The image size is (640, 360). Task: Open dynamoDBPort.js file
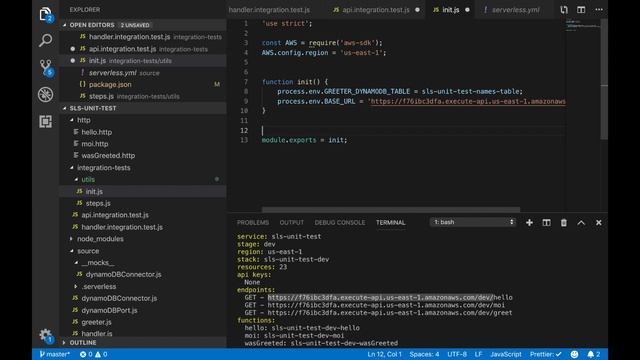(109, 310)
